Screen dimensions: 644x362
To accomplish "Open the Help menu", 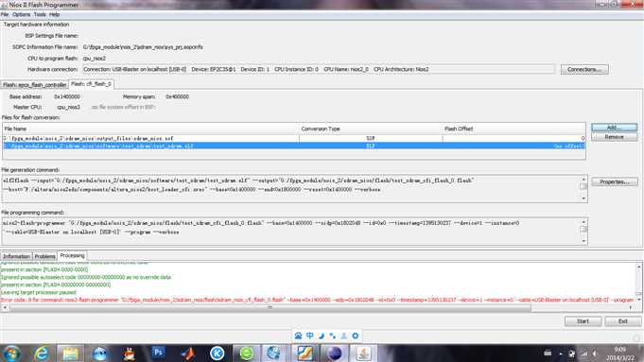I will [x=55, y=14].
